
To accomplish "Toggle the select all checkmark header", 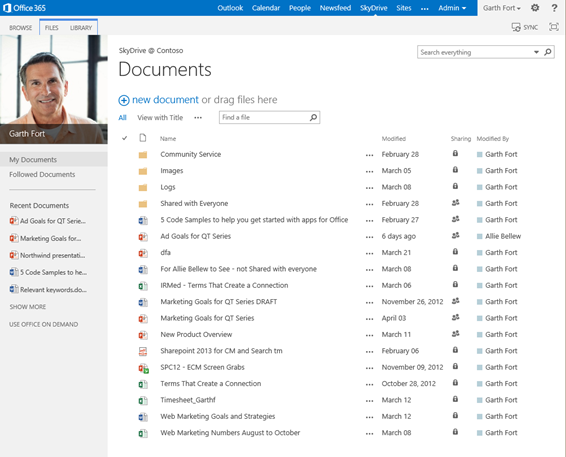I will click(125, 138).
